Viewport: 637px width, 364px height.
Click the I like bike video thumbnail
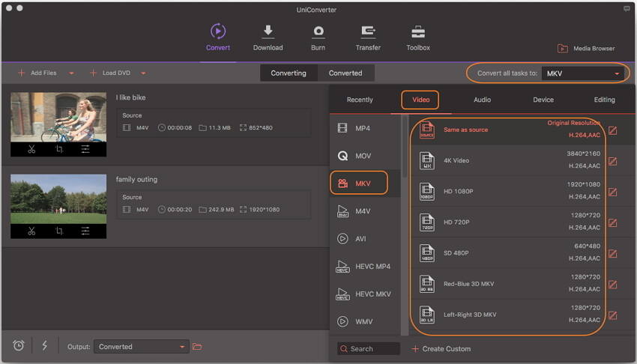tap(58, 117)
